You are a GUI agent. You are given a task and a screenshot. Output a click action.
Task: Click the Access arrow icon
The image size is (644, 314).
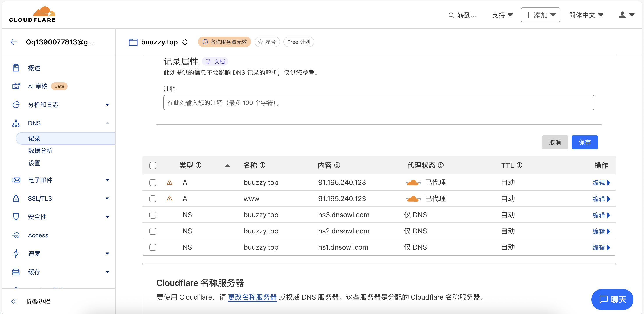click(16, 235)
